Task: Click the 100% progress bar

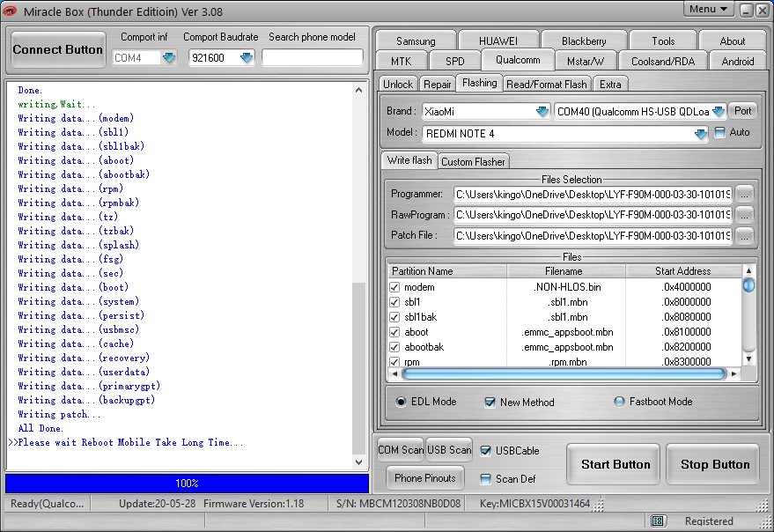Action: click(187, 483)
